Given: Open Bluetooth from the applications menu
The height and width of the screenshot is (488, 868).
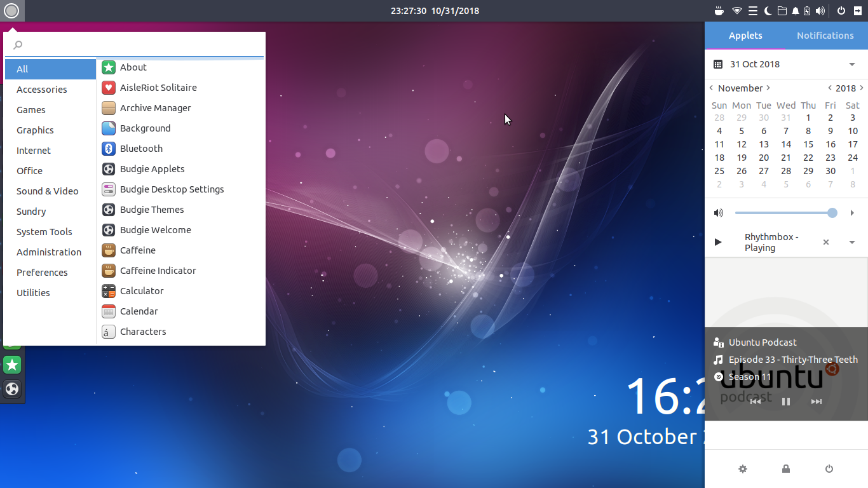Looking at the screenshot, I should [140, 148].
